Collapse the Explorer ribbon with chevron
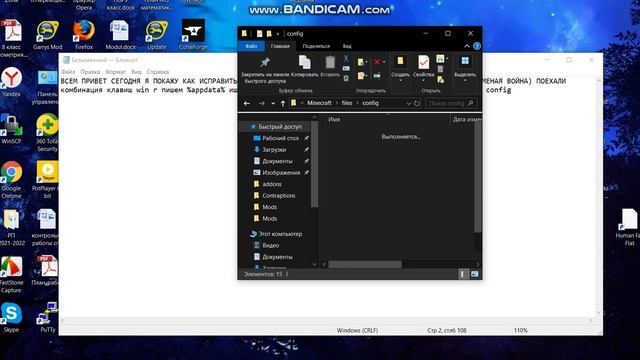 pyautogui.click(x=467, y=46)
